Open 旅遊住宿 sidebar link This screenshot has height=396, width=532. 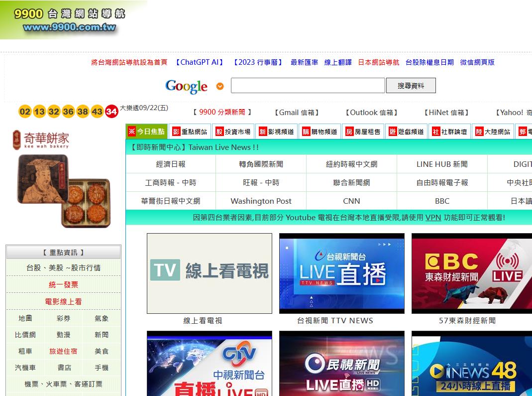tap(63, 351)
